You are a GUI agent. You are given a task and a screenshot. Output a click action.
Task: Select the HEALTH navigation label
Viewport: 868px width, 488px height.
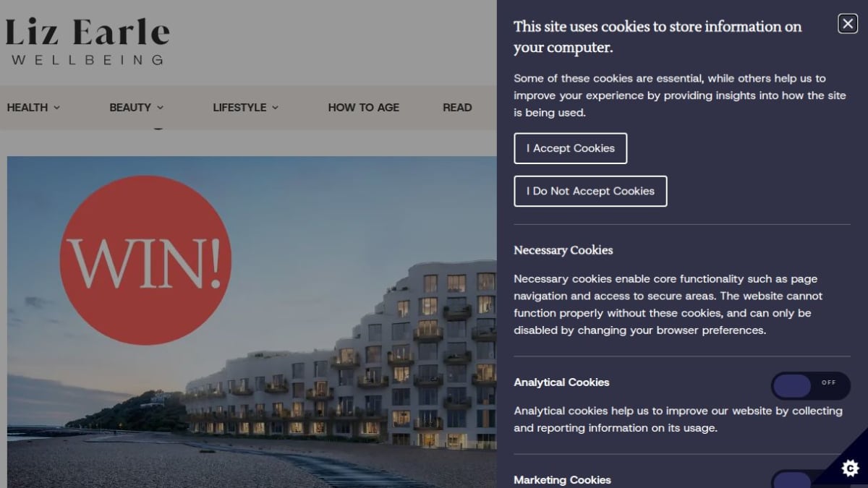tap(27, 107)
